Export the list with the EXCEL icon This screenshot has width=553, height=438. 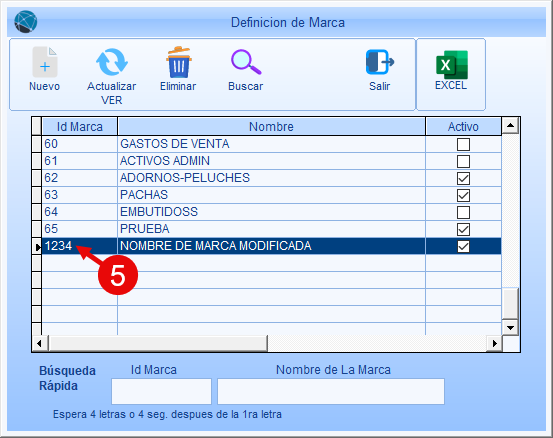pos(452,65)
